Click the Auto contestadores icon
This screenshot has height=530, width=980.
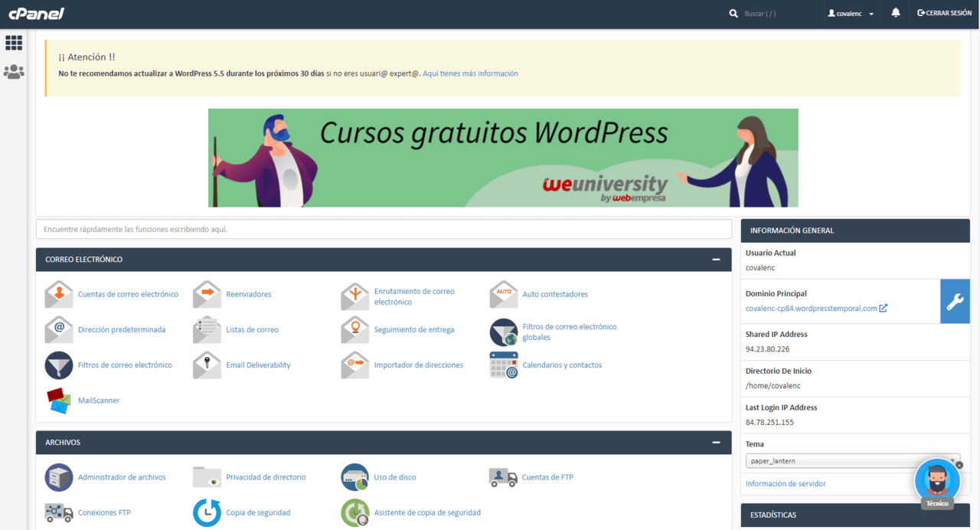[504, 294]
